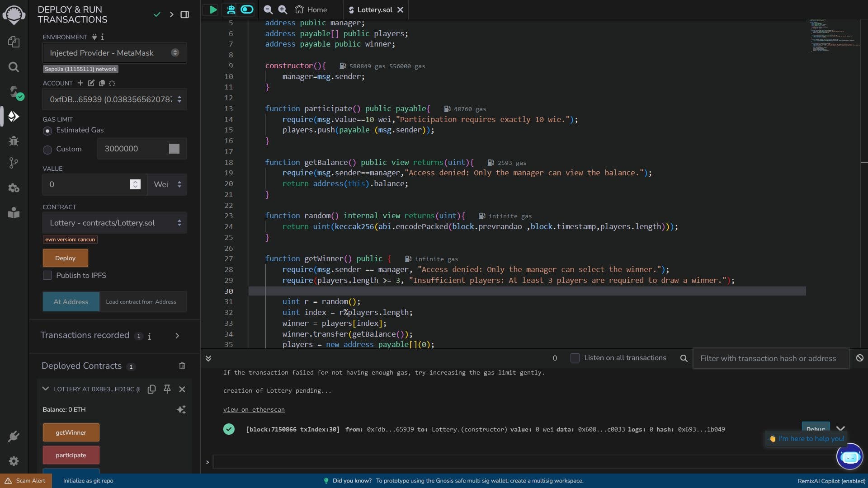
Task: Click the Value stepper arrows
Action: point(135,184)
